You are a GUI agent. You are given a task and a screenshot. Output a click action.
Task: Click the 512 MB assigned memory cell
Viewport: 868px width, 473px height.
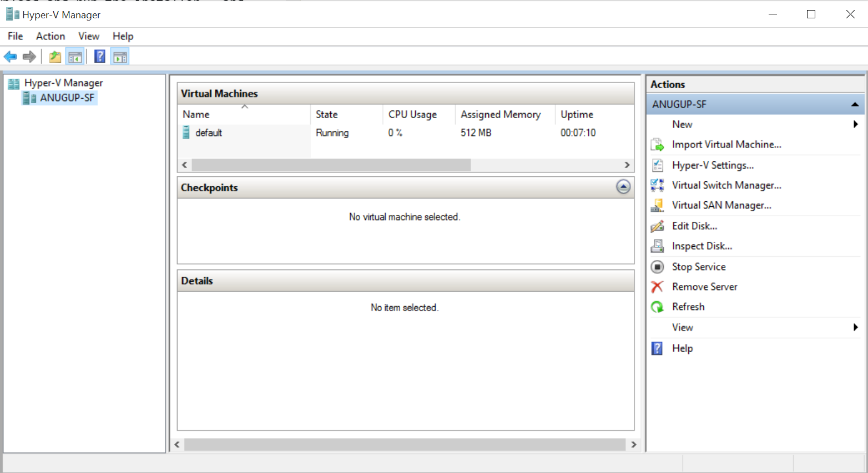point(476,133)
